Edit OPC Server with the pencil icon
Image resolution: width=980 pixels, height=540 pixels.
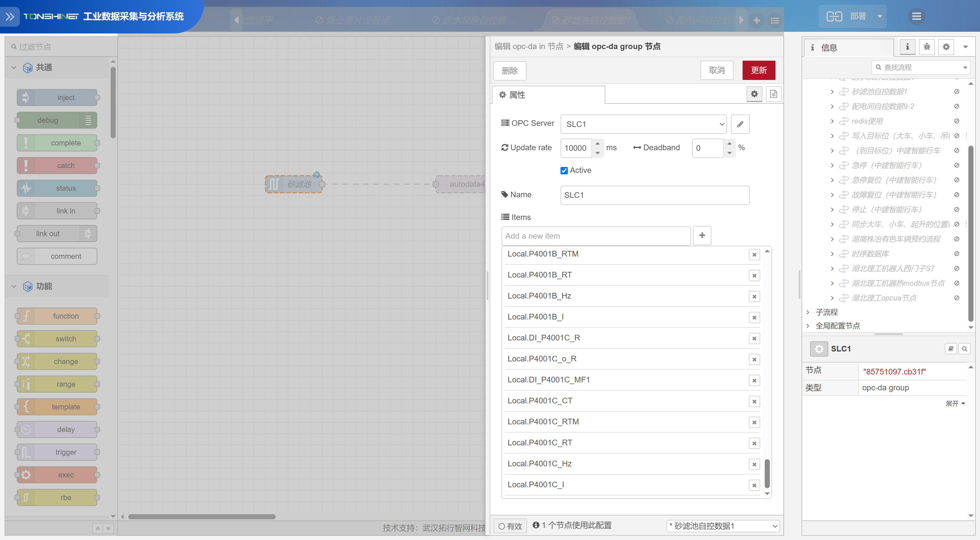point(740,124)
